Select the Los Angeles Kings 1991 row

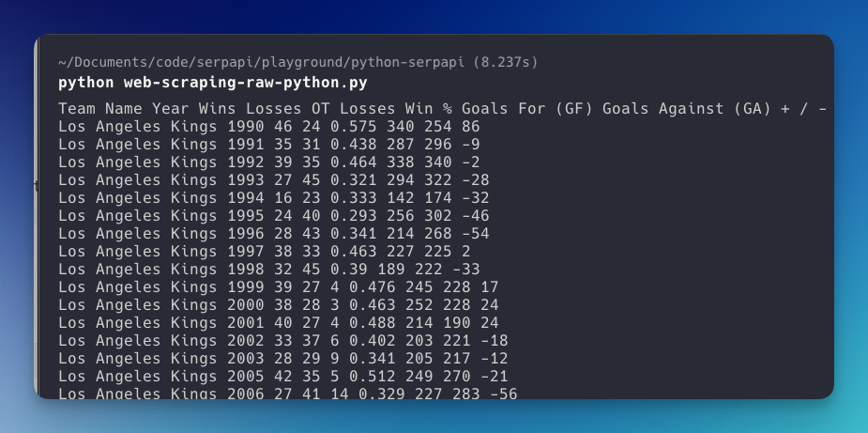tap(268, 145)
